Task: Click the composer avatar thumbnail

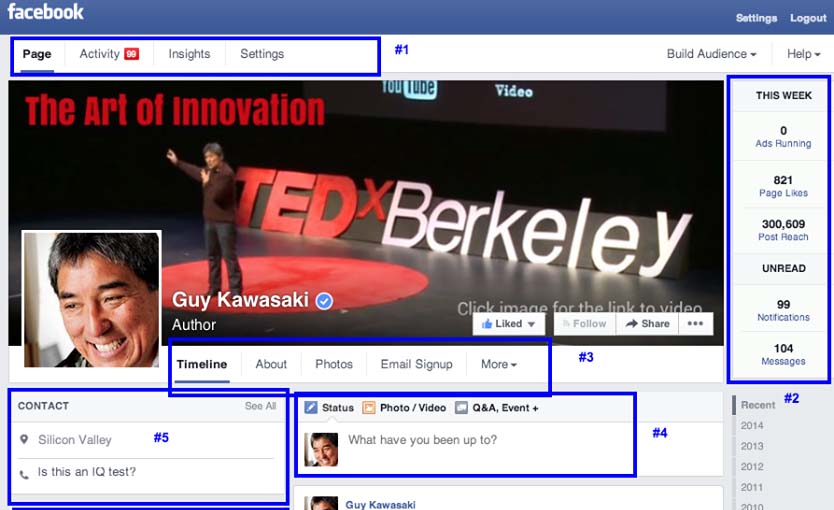Action: (321, 449)
